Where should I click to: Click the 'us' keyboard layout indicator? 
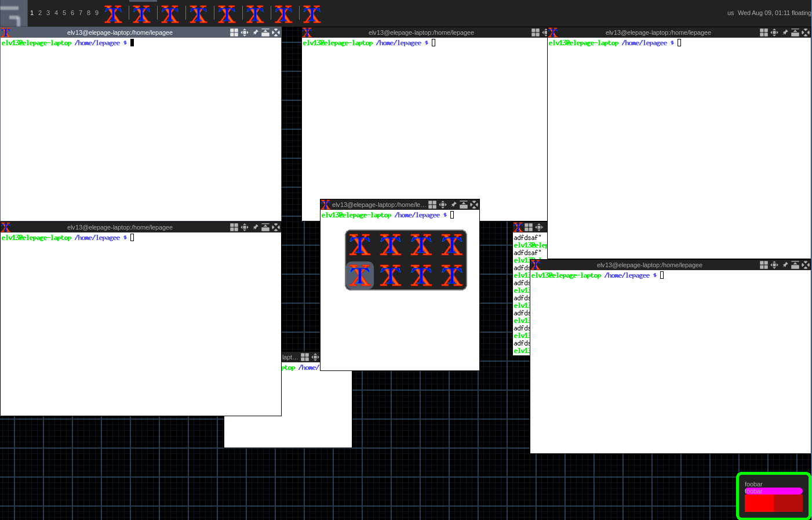point(730,13)
